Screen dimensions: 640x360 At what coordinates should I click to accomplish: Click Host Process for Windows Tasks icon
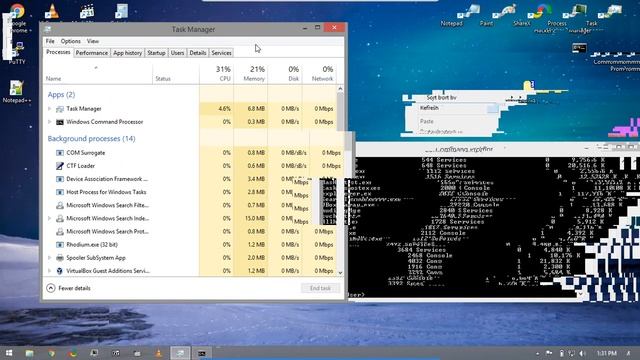coord(60,192)
